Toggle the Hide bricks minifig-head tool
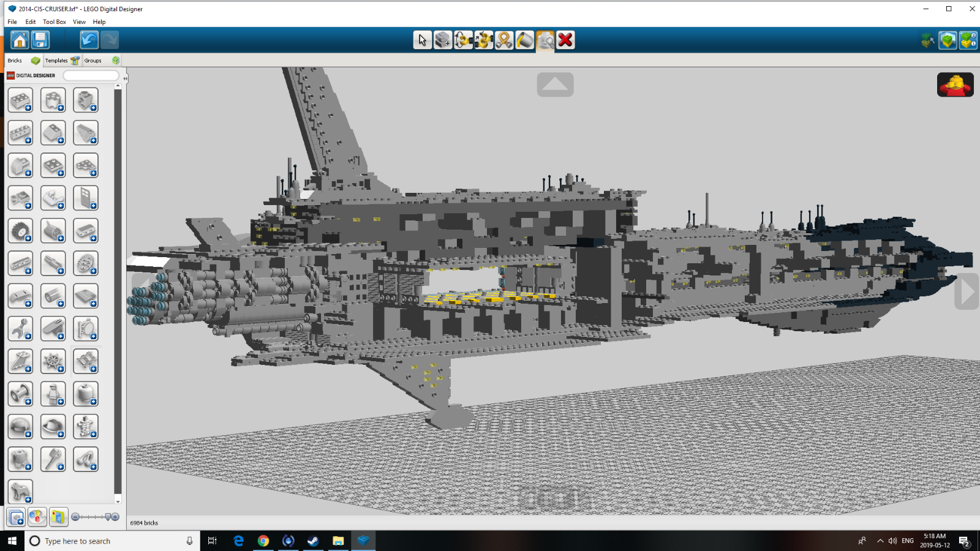This screenshot has width=980, height=551. tap(545, 40)
